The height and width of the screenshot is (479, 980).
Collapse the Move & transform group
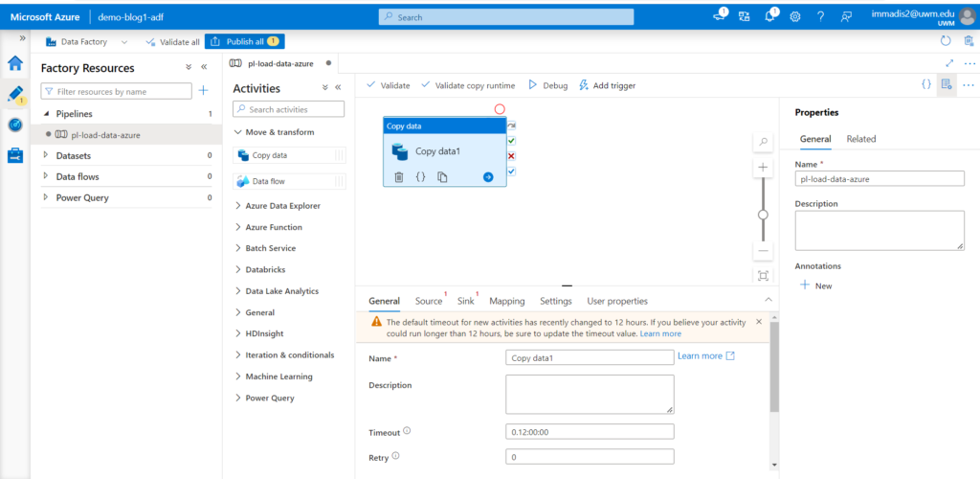(x=238, y=132)
